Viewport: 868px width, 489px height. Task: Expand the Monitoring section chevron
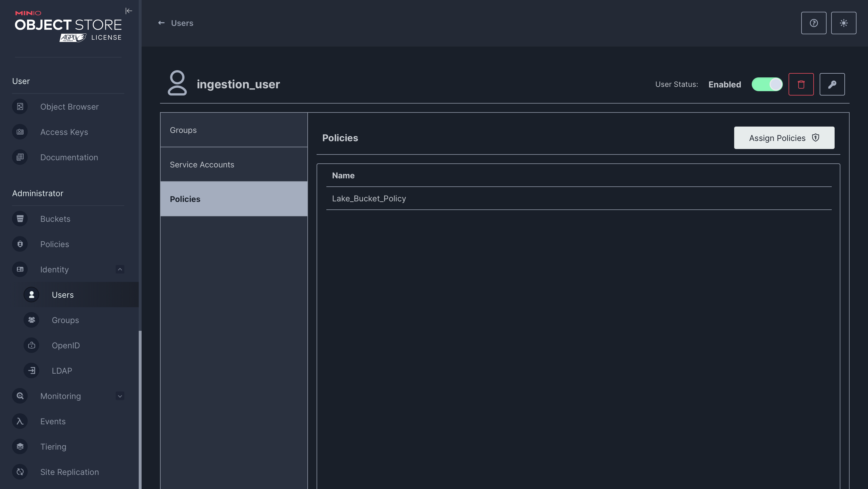click(120, 396)
